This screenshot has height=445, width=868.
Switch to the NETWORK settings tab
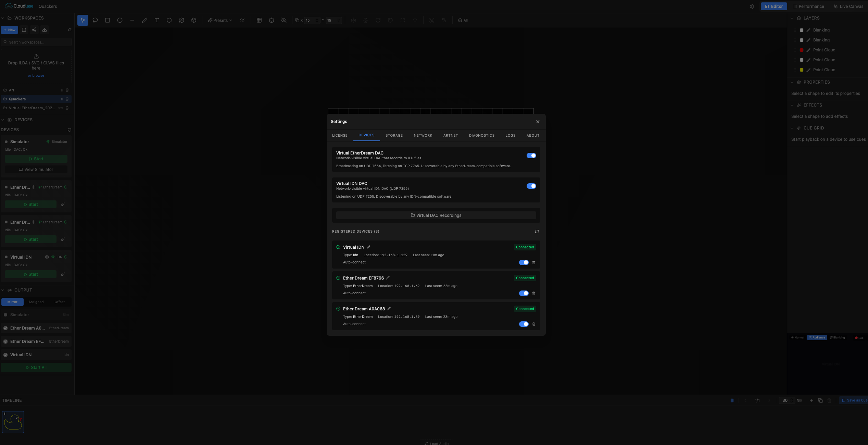(x=423, y=135)
